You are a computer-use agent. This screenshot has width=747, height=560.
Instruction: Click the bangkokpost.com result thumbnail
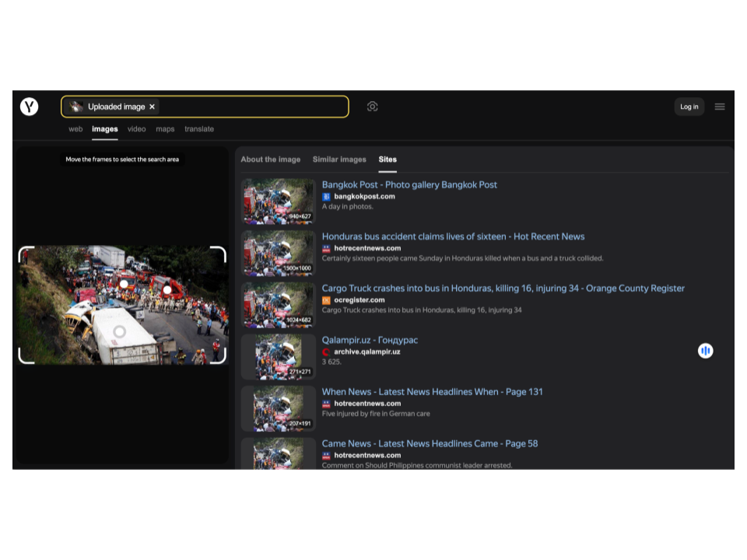tap(278, 201)
